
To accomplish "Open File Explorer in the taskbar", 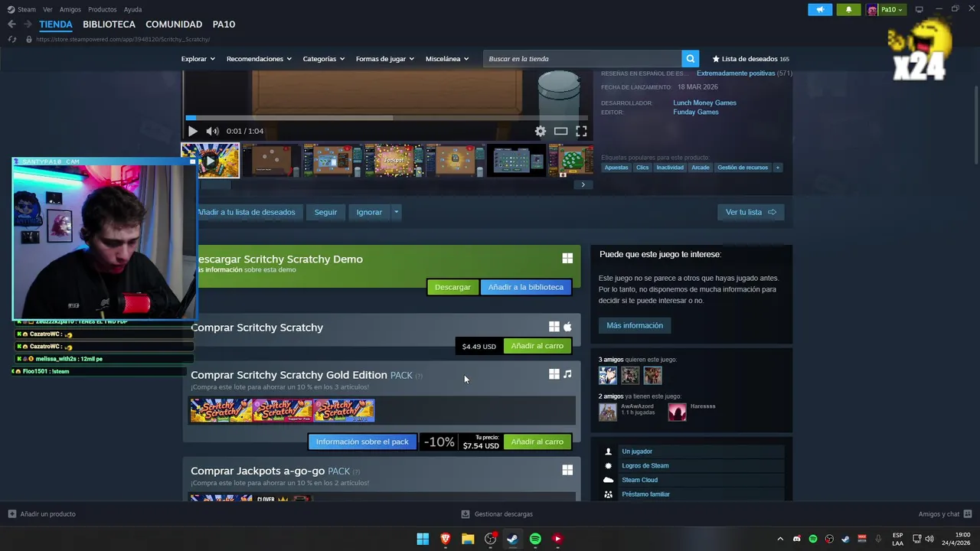I will 468,539.
